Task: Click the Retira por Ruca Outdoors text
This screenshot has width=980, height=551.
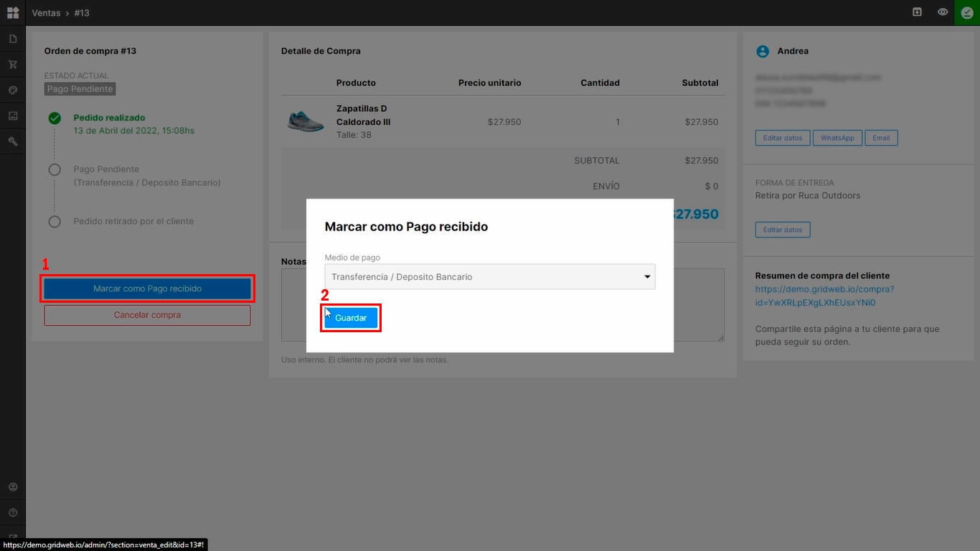Action: pos(808,195)
